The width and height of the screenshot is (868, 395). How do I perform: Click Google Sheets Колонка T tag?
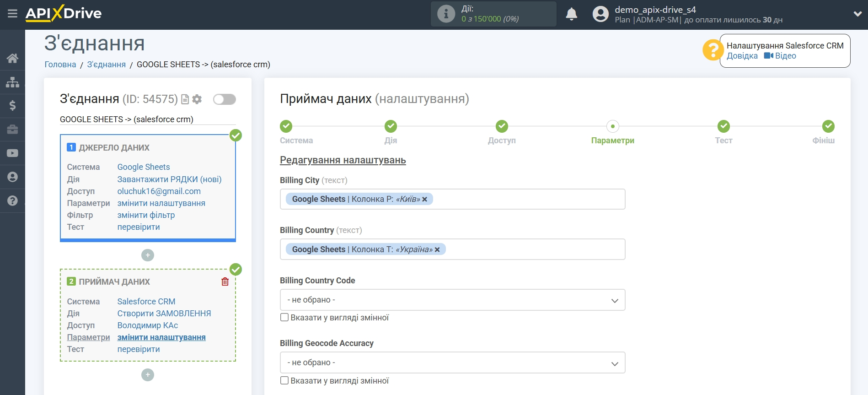click(x=365, y=249)
